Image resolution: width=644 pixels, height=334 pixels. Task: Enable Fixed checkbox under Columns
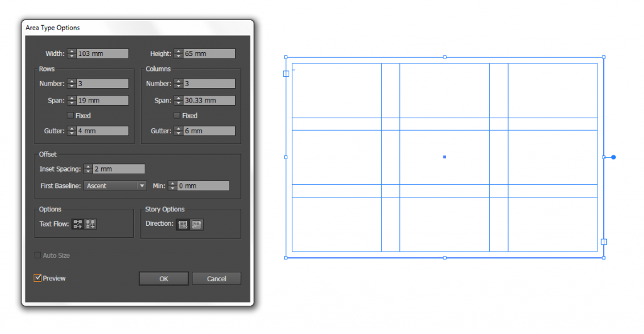(x=177, y=116)
